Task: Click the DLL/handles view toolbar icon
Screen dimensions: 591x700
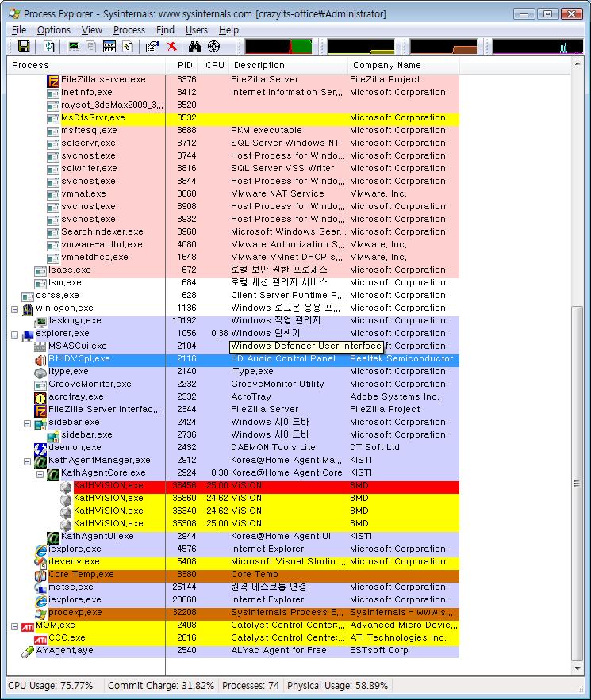Action: [127, 47]
